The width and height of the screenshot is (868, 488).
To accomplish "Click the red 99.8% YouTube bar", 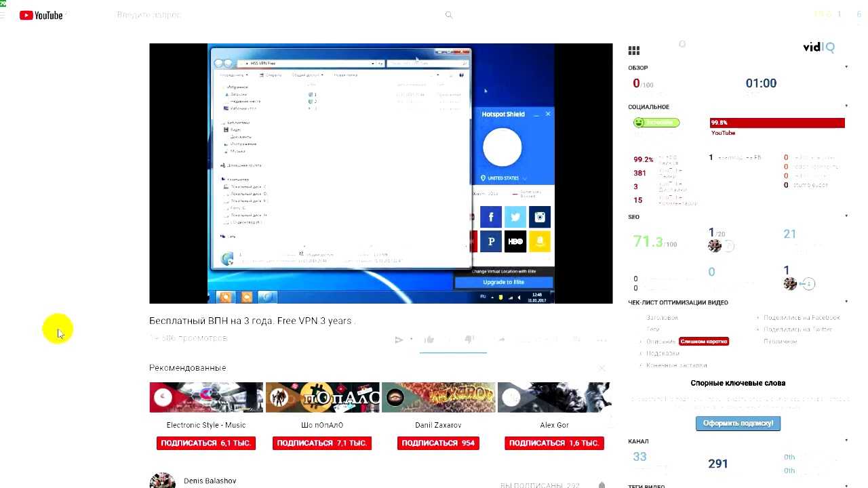I will click(x=777, y=123).
